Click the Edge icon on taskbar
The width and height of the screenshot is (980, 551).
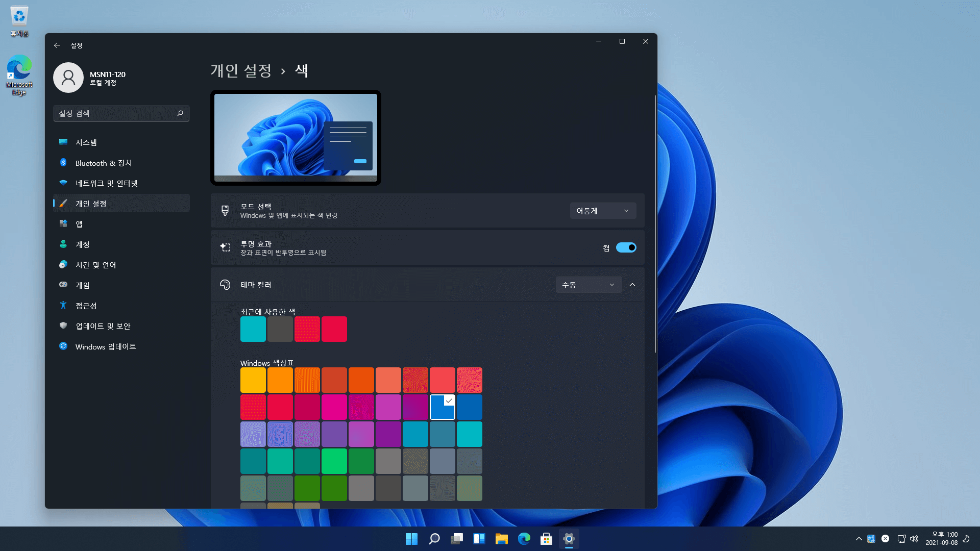pos(524,539)
